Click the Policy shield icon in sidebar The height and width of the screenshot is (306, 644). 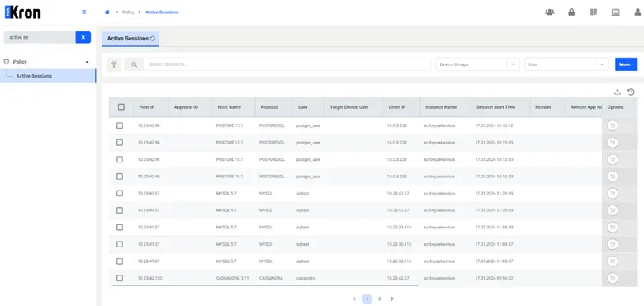(6, 62)
